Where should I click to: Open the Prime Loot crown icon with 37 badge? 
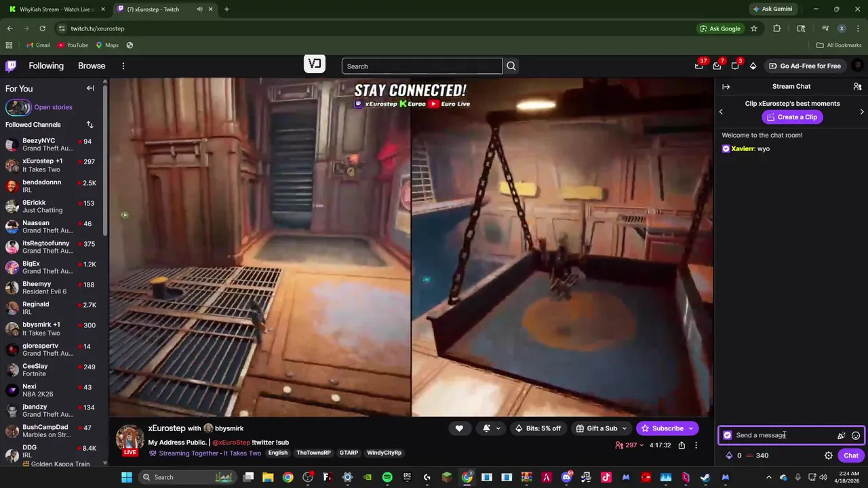[x=699, y=66]
